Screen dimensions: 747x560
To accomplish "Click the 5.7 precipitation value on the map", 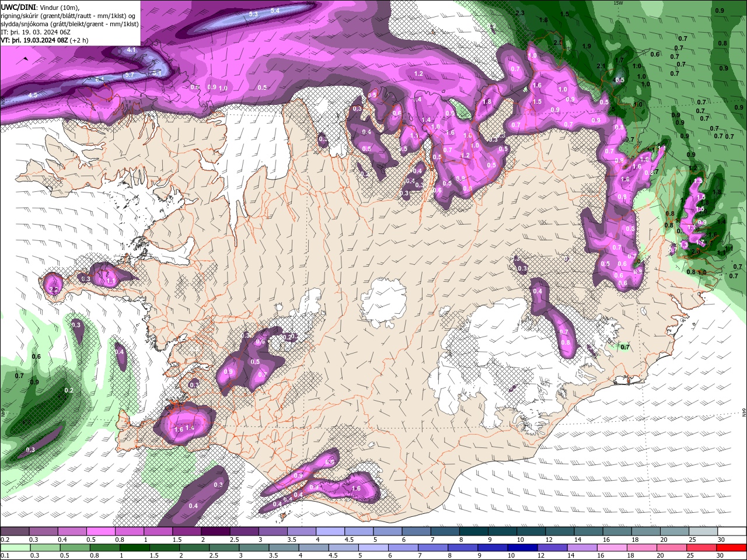I will (x=130, y=75).
